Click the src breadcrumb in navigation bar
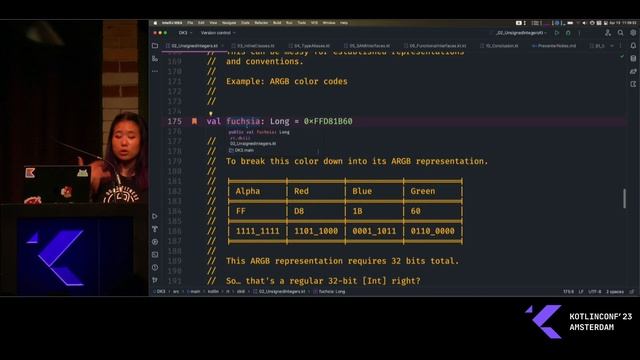Screen dimensions: 640x360 (176, 291)
